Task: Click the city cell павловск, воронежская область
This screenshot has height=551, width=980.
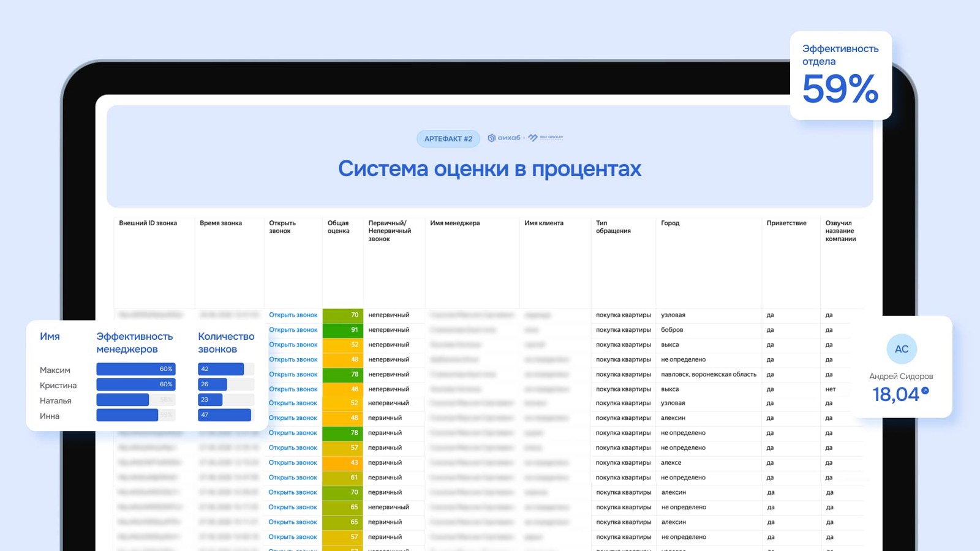Action: click(709, 375)
